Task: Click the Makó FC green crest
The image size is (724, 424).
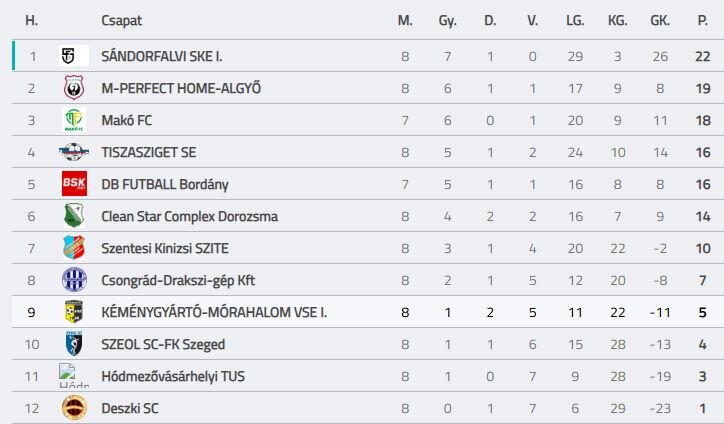Action: 74,120
